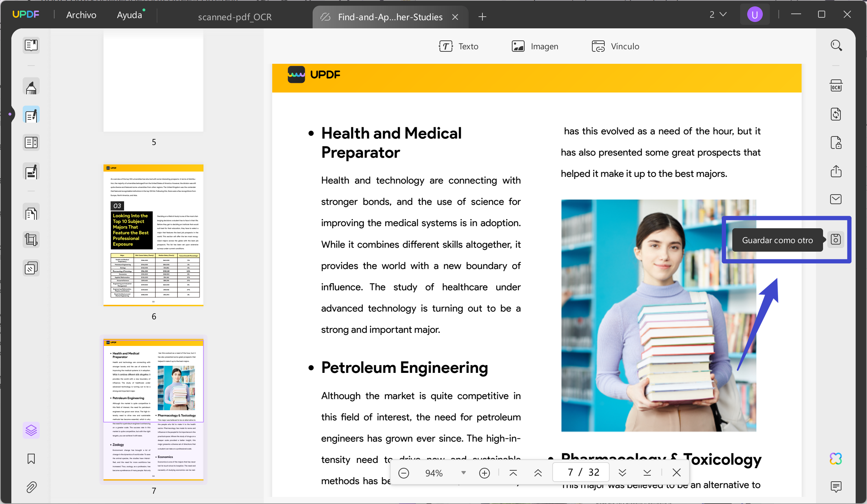Click the Vínculo link button
Viewport: 867px width, 504px height.
pos(615,46)
